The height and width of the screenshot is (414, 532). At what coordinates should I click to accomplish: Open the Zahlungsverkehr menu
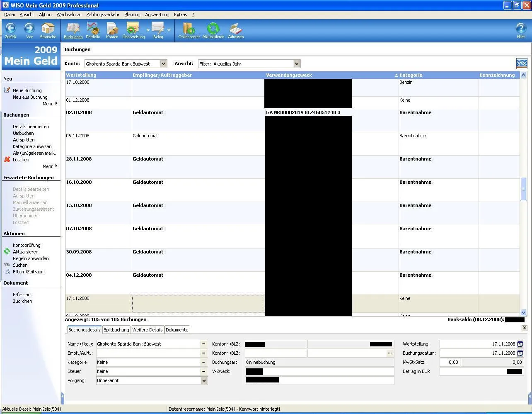(103, 15)
